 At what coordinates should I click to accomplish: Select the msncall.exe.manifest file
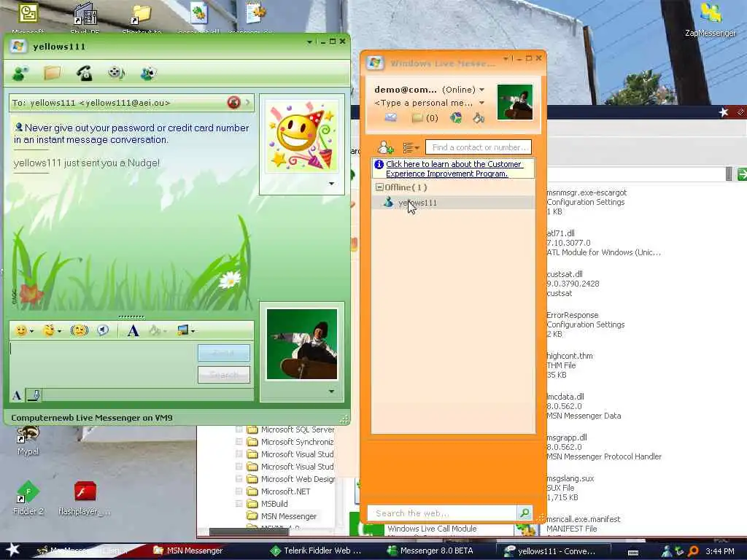point(584,524)
